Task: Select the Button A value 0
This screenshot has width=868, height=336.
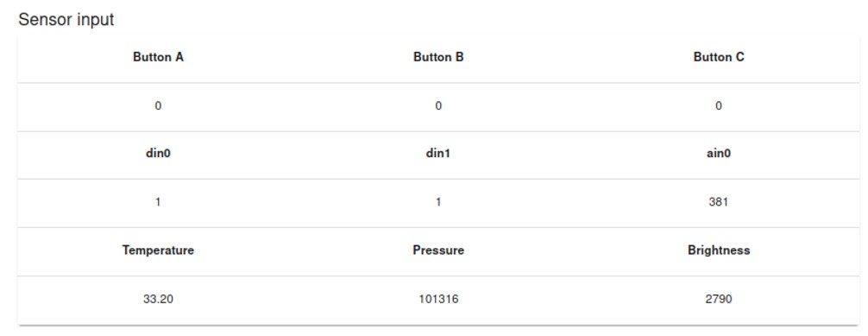Action: coord(158,106)
